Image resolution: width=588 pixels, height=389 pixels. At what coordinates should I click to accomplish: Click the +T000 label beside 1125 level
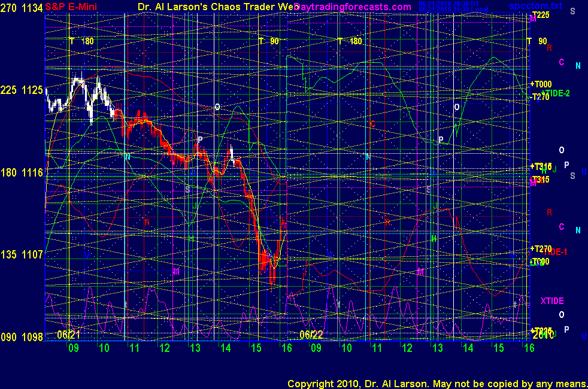(541, 84)
